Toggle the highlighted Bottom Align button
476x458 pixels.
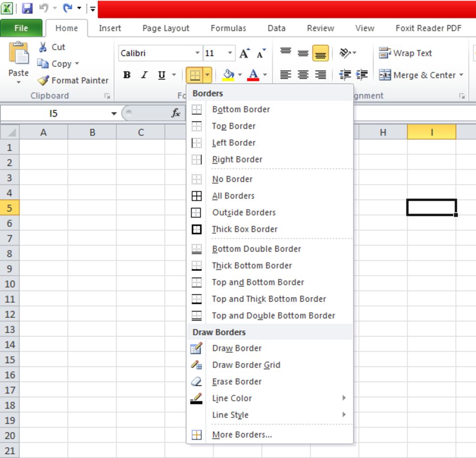(321, 53)
